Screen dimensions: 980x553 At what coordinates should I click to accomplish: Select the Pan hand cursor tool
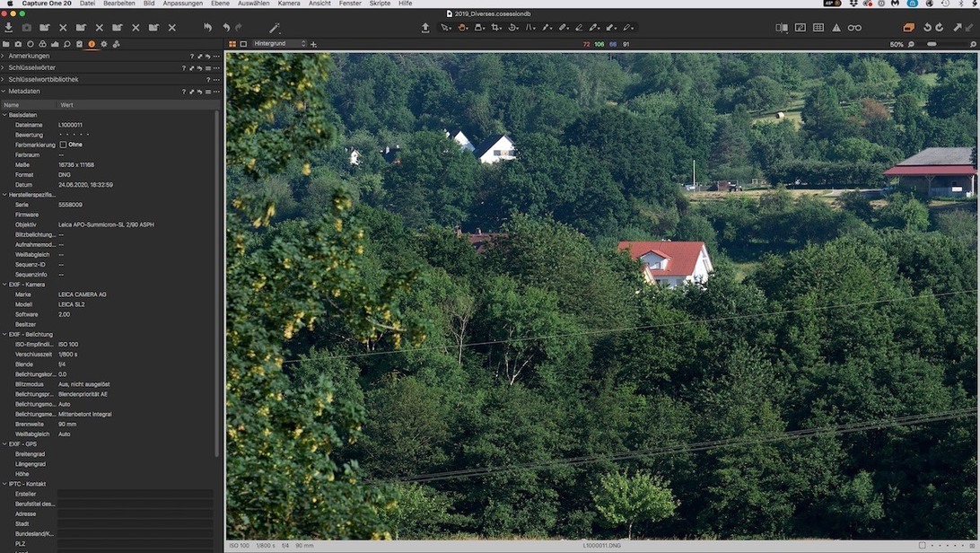tap(463, 28)
